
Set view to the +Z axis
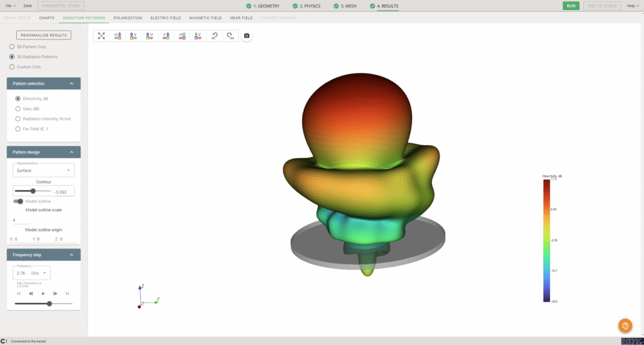point(182,36)
